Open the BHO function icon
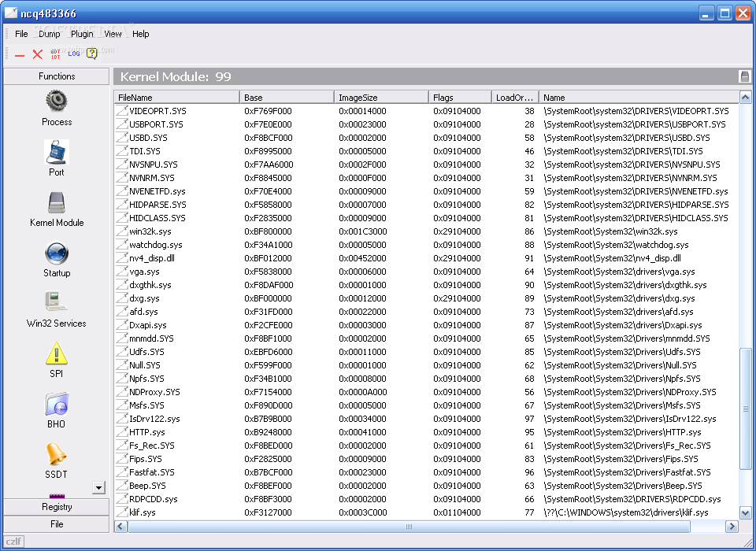Screen dimensions: 756x551 pos(57,404)
